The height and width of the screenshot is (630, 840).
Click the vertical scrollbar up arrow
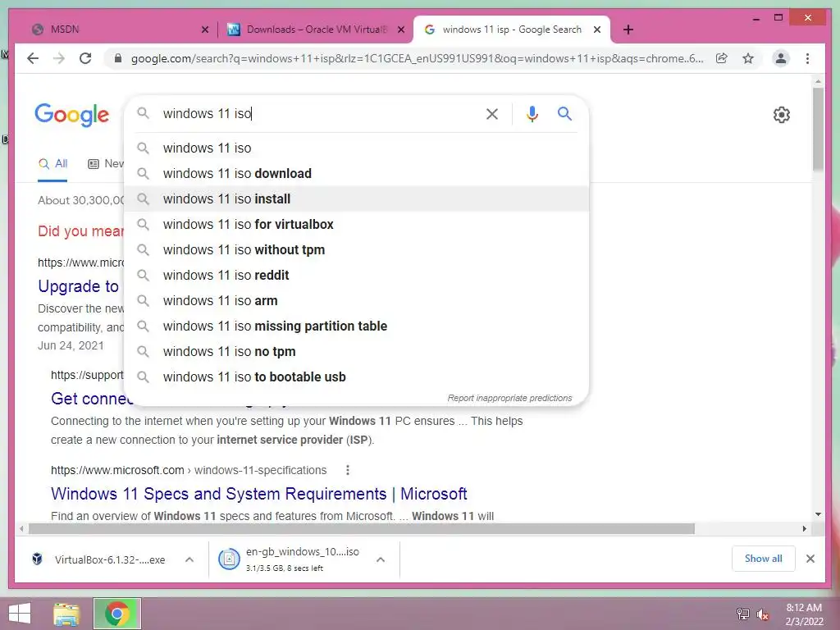[818, 81]
